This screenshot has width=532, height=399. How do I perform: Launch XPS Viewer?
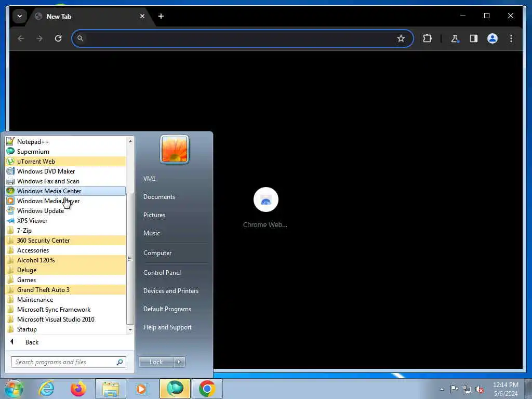click(65, 220)
